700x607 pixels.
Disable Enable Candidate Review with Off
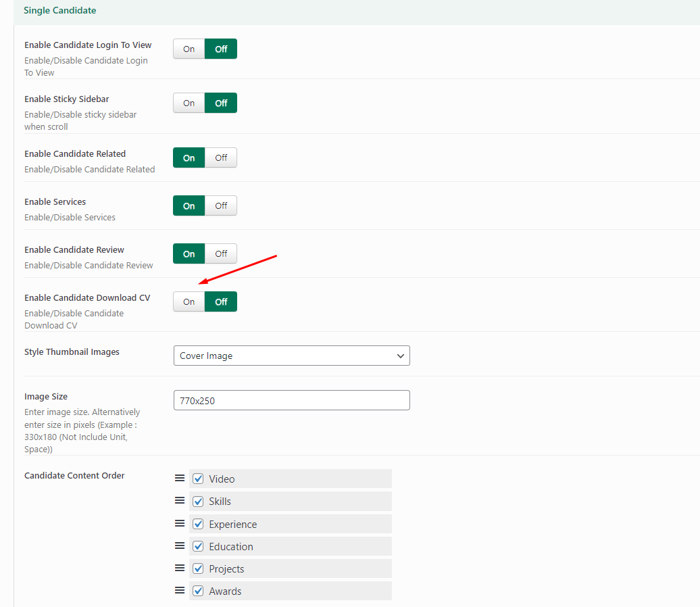click(221, 253)
